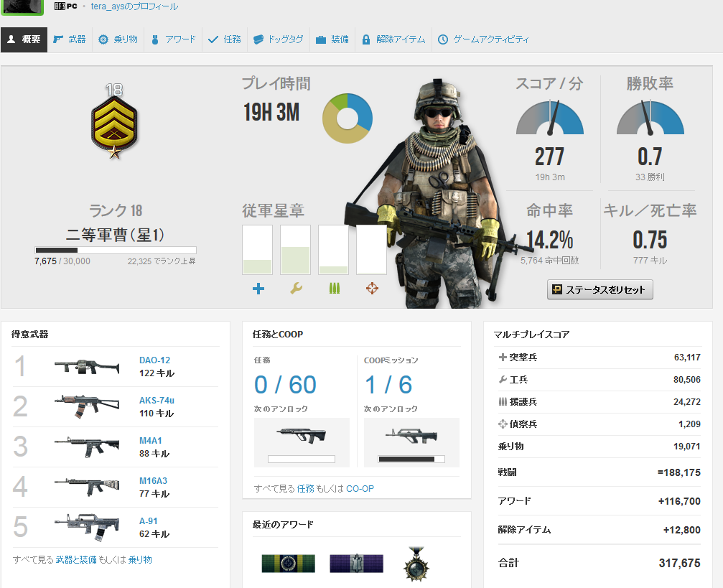Go to the アワード awards tab

(173, 39)
